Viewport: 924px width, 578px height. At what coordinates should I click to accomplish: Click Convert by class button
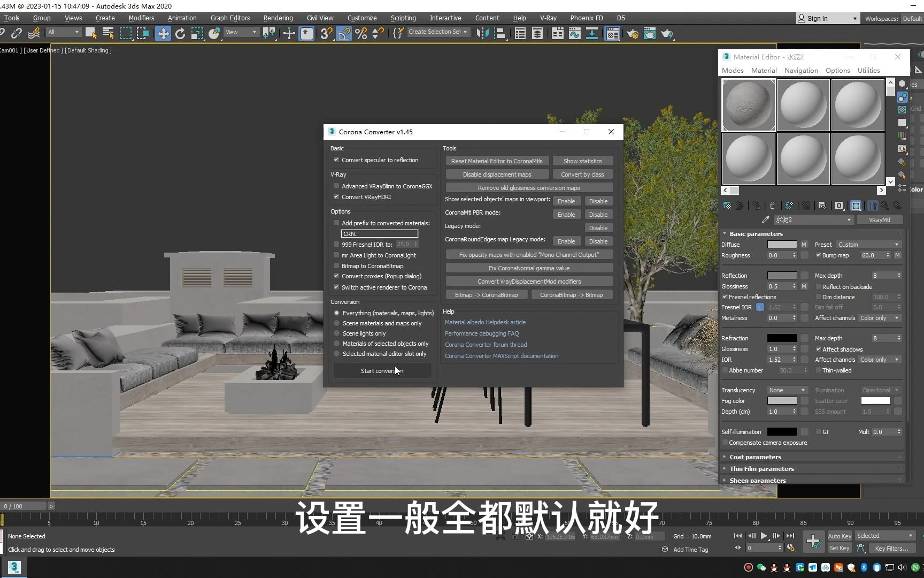(x=582, y=174)
